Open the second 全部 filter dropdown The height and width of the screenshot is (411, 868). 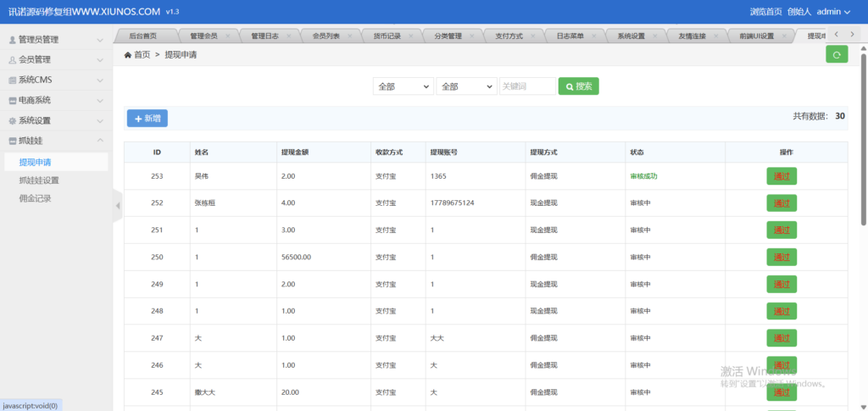click(x=466, y=86)
